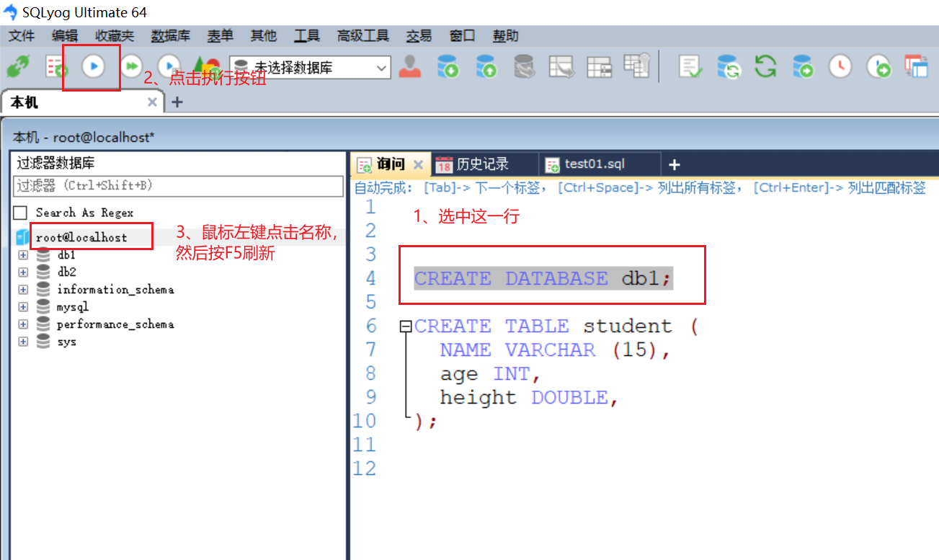Close the 本机 connection tab

[152, 102]
